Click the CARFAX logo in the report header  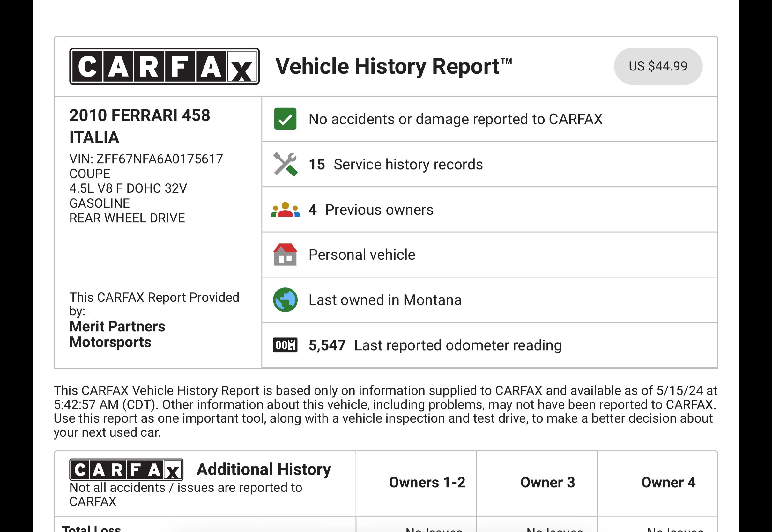click(x=164, y=66)
